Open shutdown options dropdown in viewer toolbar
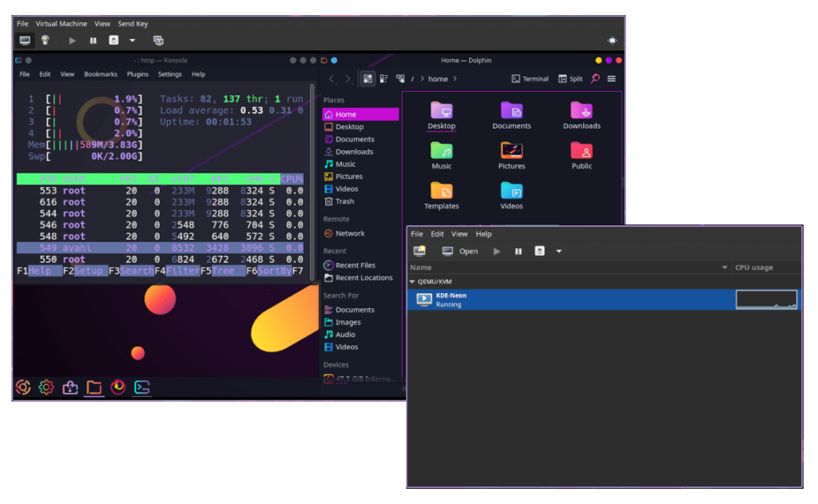 pyautogui.click(x=133, y=40)
